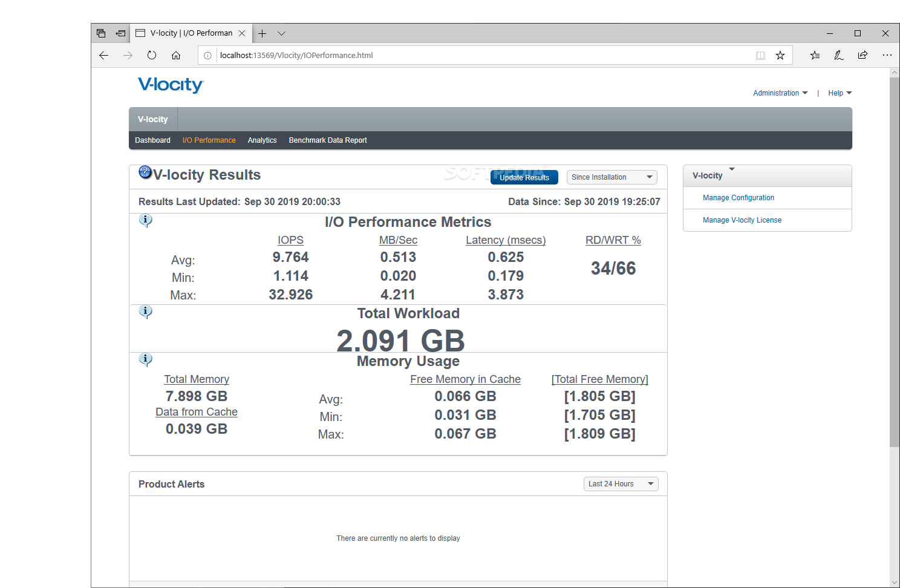Click info icon for Memory Usage
The image size is (900, 588).
pos(145,359)
